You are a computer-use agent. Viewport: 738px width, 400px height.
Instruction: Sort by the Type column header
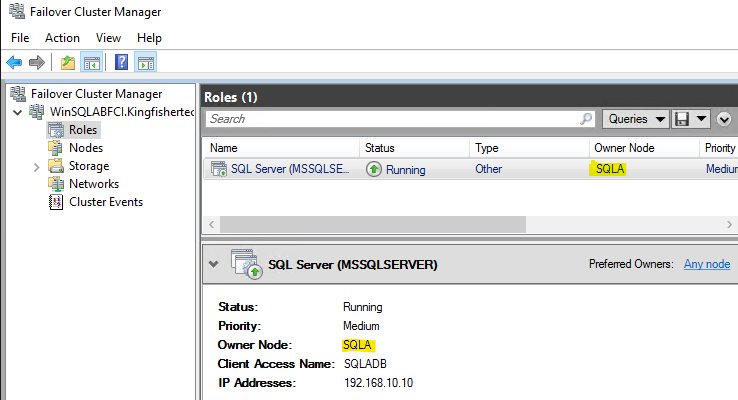[x=529, y=148]
